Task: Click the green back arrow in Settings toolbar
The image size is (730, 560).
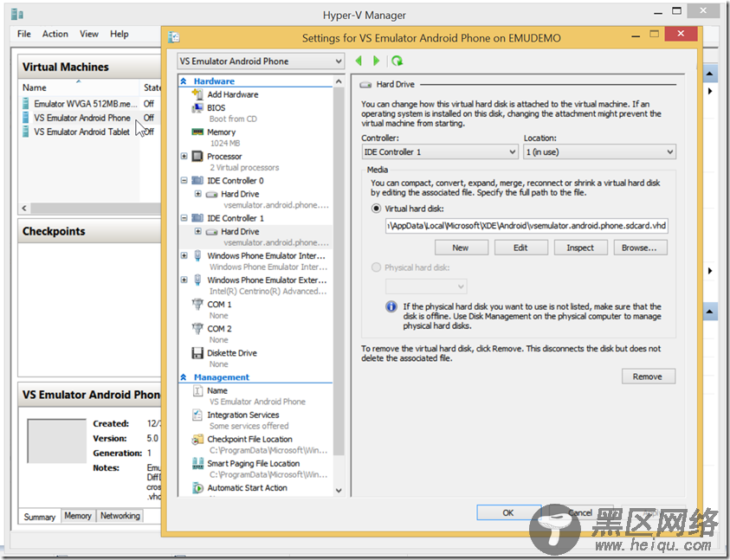Action: click(x=358, y=61)
